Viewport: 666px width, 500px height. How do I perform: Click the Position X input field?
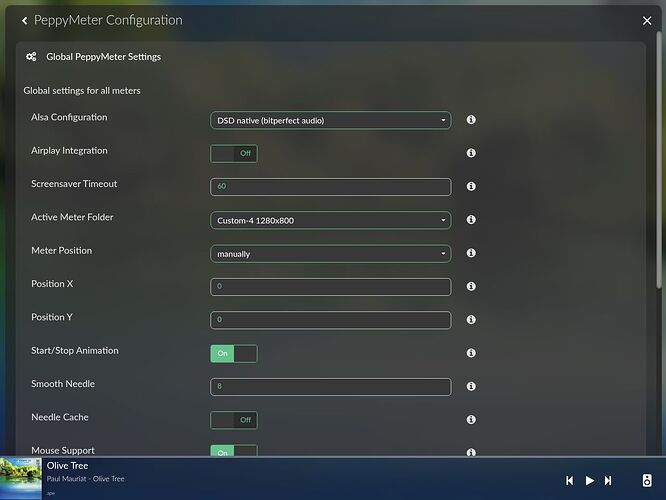[330, 287]
